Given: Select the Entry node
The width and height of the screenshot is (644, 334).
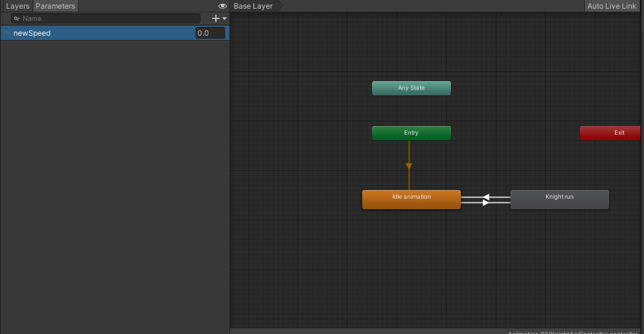Looking at the screenshot, I should 411,133.
